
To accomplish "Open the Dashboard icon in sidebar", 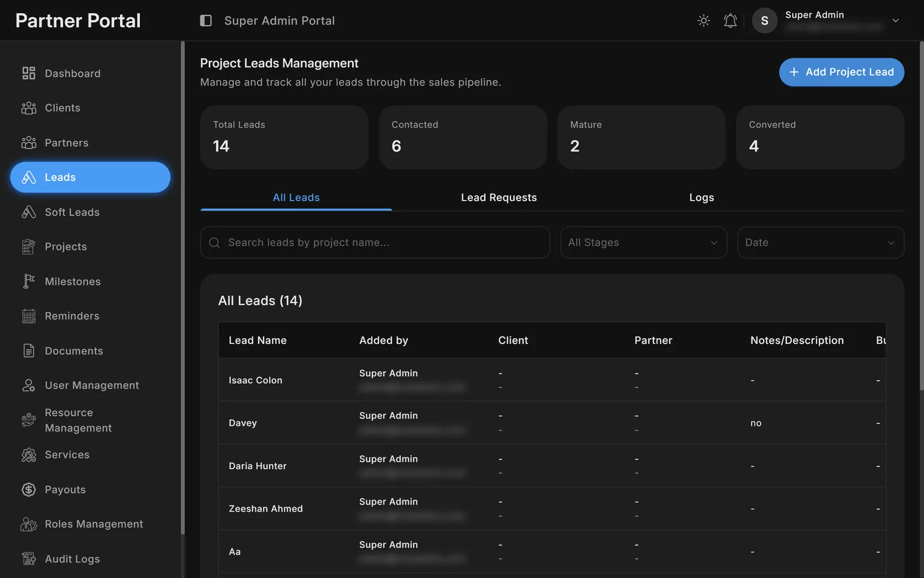I will [x=29, y=73].
